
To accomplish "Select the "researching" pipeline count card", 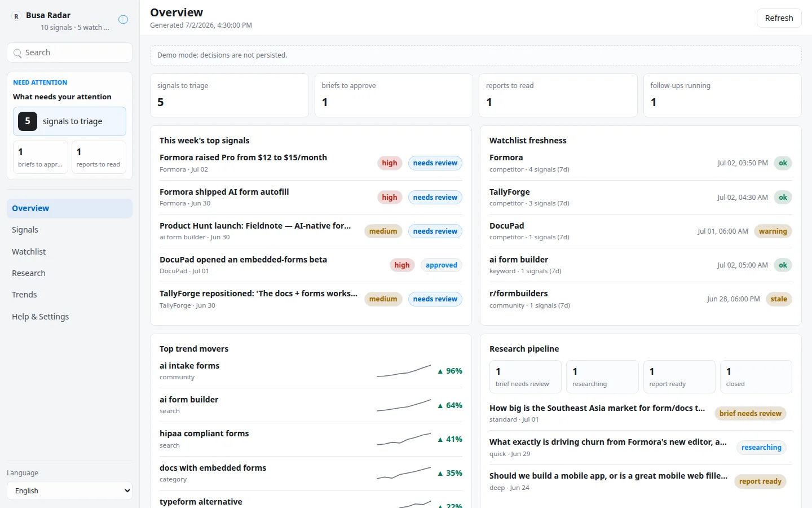I will pos(602,376).
